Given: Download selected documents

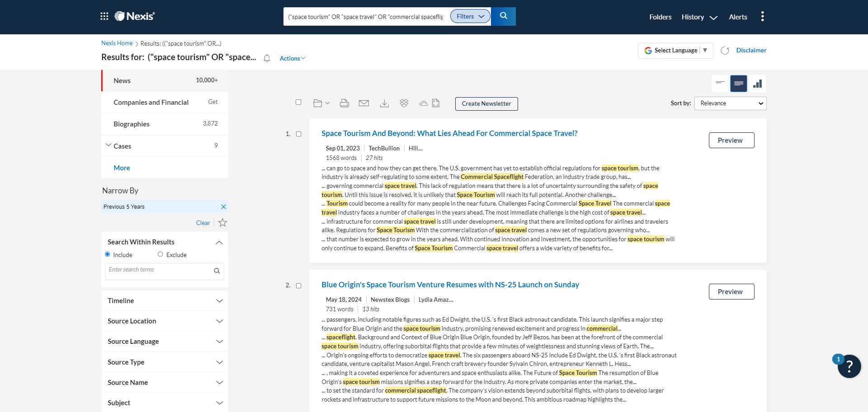Looking at the screenshot, I should coord(384,103).
